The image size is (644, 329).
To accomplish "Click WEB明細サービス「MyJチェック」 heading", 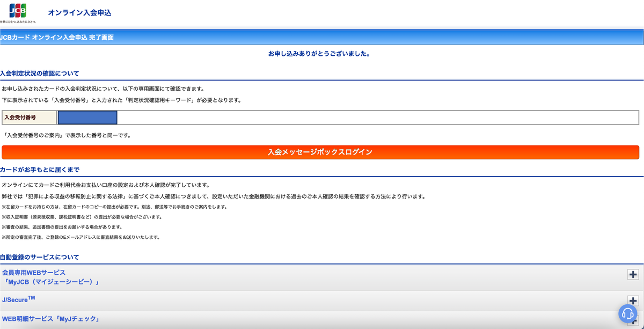I will (x=51, y=319).
